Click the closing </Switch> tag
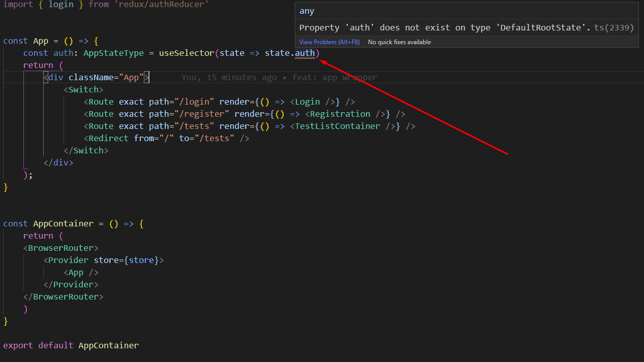Viewport: 644px width, 362px height. [x=86, y=151]
